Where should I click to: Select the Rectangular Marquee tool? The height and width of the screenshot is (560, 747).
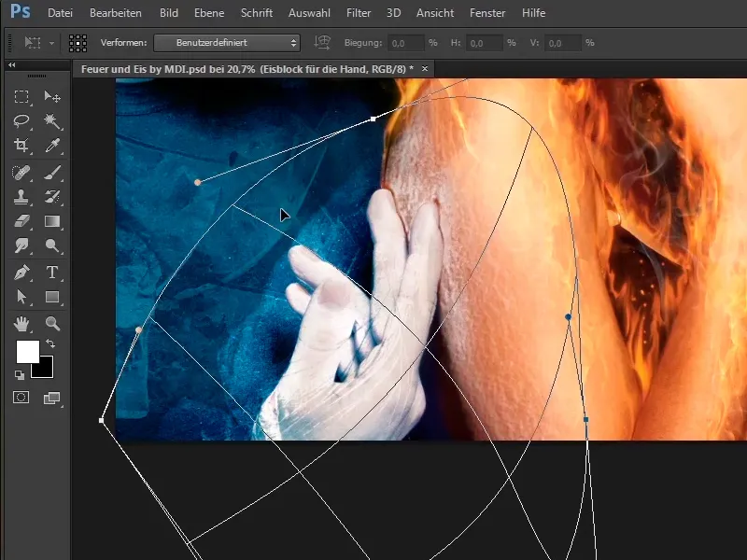21,97
